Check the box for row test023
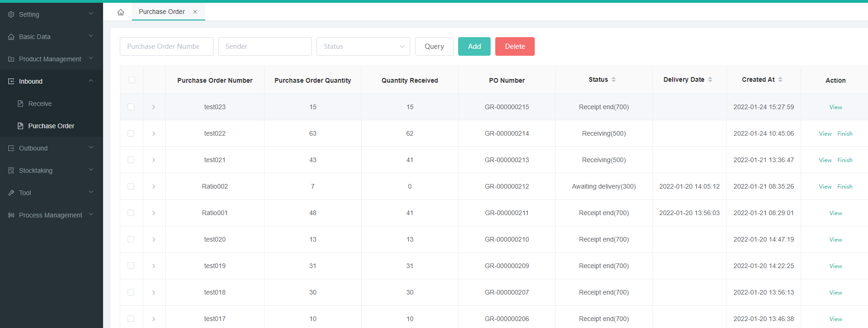Viewport: 868px width, 328px height. click(131, 107)
